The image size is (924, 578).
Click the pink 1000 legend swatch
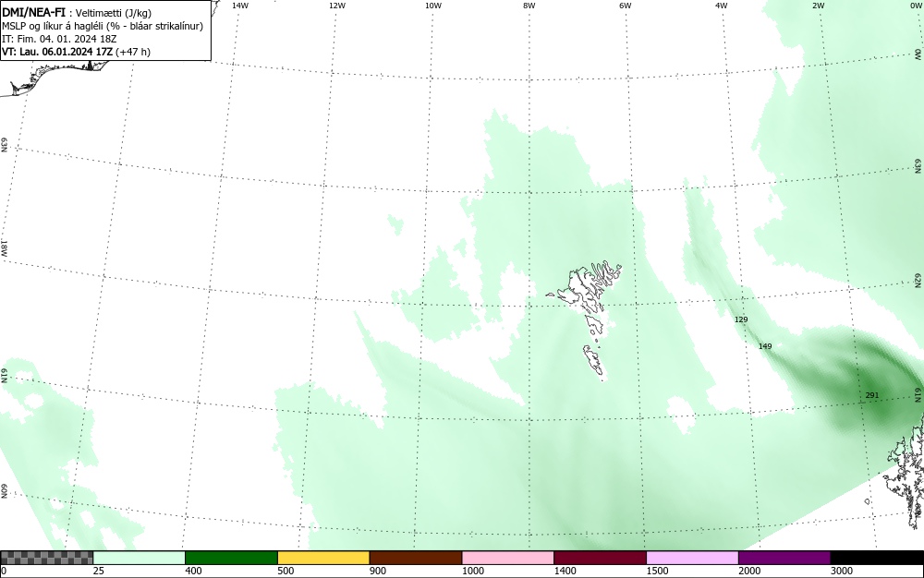508,558
